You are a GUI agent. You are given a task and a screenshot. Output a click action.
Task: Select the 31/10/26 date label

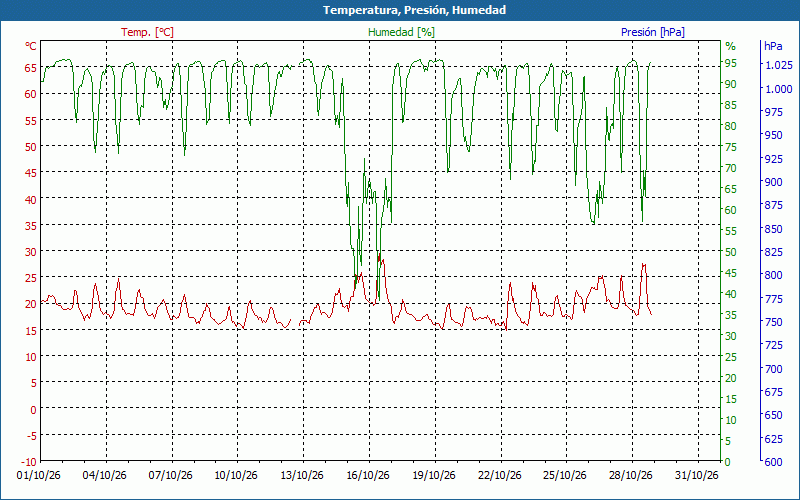(x=696, y=476)
